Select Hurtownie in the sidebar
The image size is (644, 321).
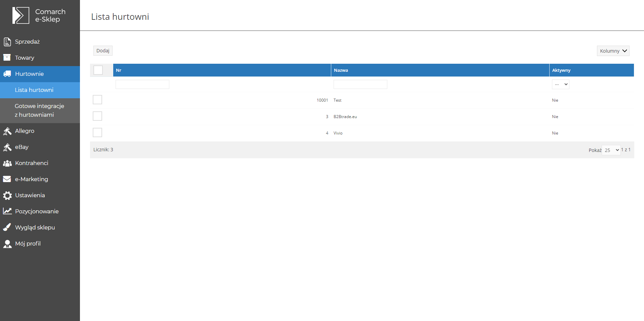tap(40, 74)
